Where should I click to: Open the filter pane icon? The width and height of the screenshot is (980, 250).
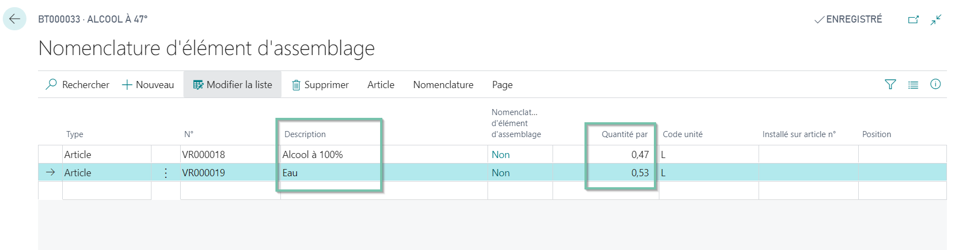coord(890,84)
